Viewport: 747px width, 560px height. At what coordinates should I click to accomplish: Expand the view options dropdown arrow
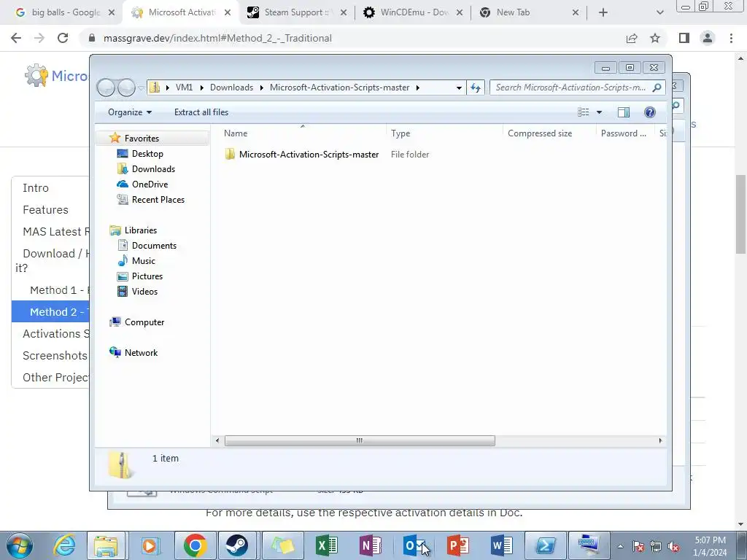[x=600, y=112]
